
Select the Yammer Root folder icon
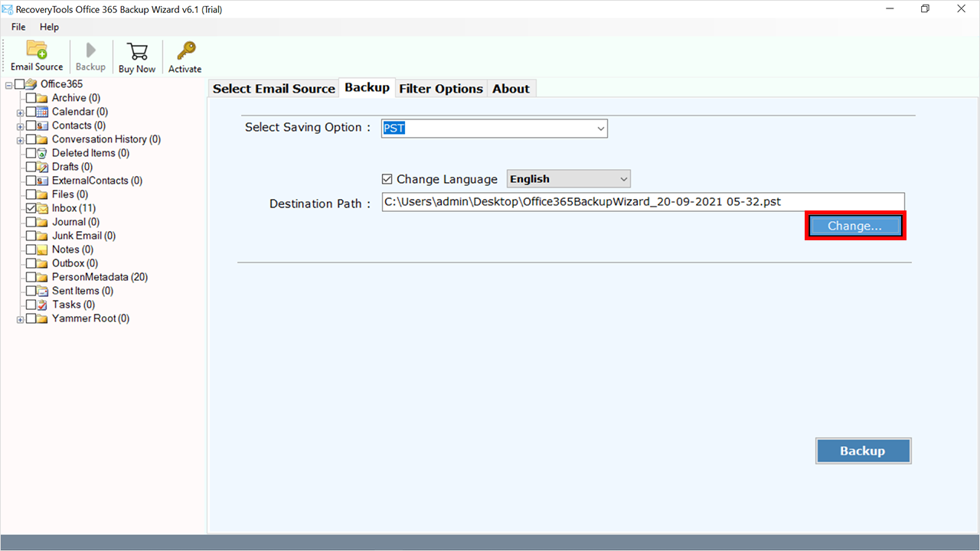coord(43,318)
